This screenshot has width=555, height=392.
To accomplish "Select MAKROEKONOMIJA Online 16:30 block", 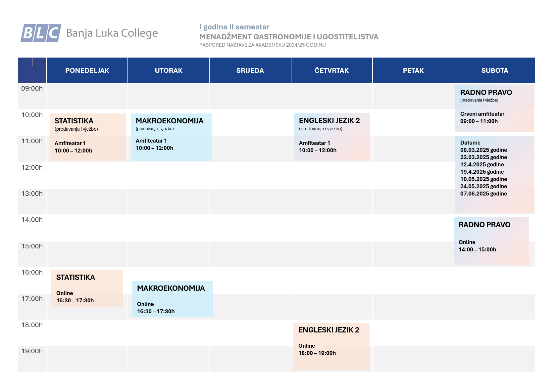I will (x=173, y=299).
